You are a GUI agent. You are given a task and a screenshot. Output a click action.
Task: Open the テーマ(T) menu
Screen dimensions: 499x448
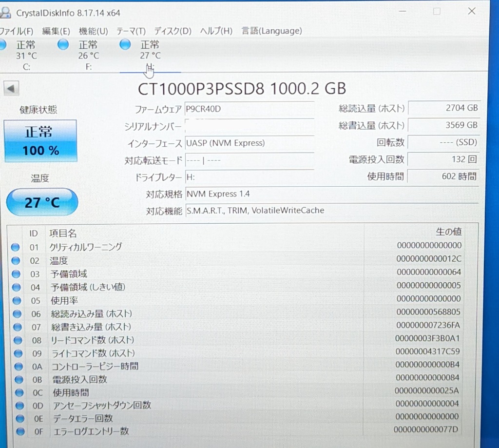[131, 31]
